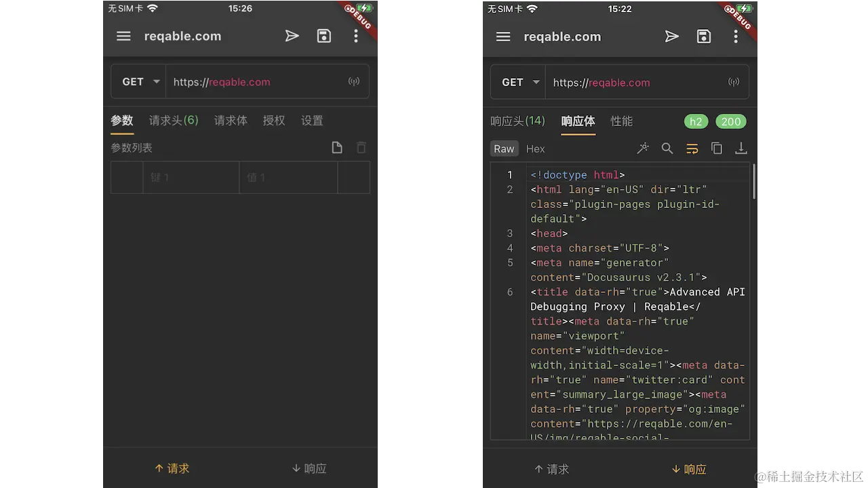Open the 设置 tab
Image resolution: width=868 pixels, height=488 pixels.
pos(312,121)
